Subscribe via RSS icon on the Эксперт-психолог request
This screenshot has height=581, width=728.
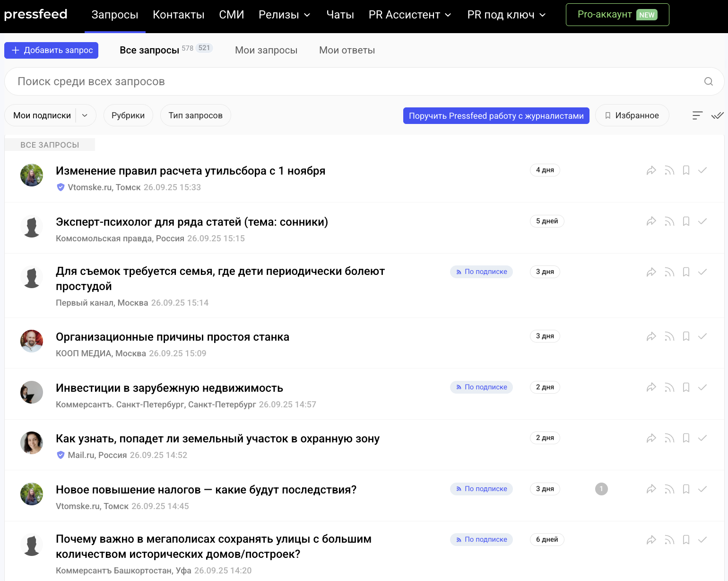tap(669, 221)
